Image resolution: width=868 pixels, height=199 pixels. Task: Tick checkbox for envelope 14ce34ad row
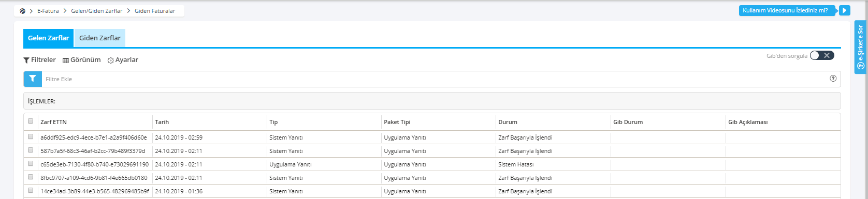click(x=31, y=190)
